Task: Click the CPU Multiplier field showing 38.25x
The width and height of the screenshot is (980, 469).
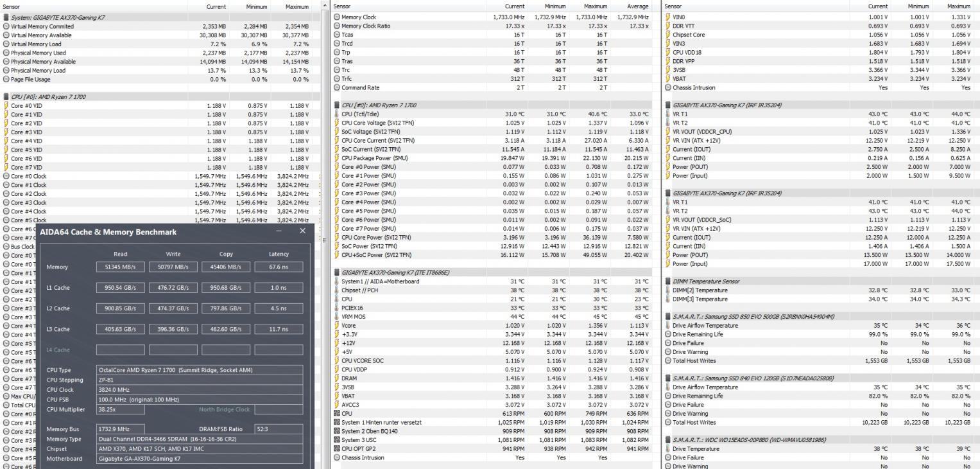Action: [x=120, y=409]
